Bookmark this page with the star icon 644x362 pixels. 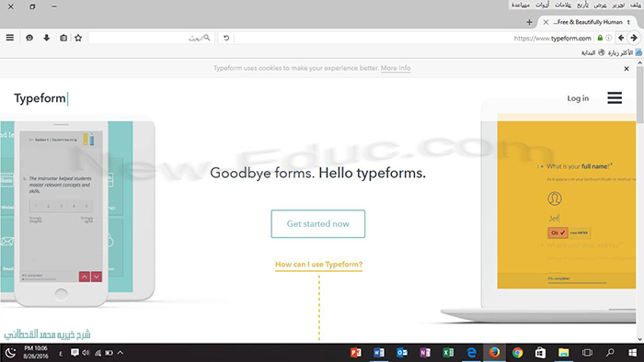point(78,38)
